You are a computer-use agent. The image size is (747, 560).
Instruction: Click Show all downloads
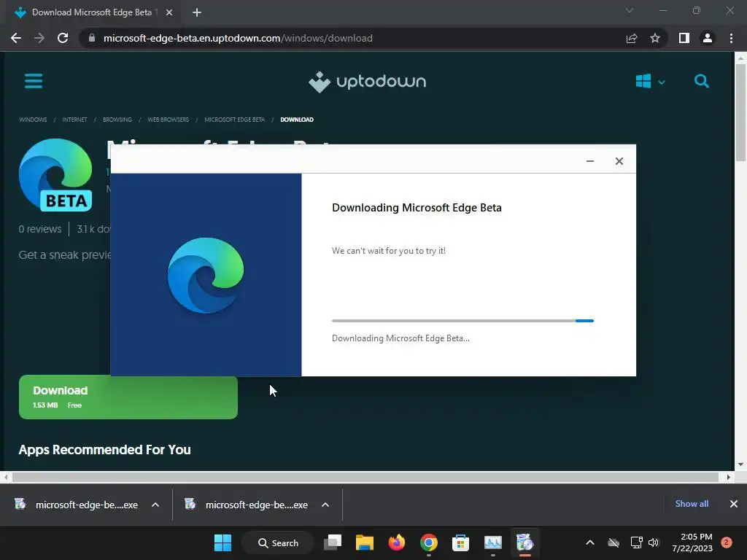(692, 504)
